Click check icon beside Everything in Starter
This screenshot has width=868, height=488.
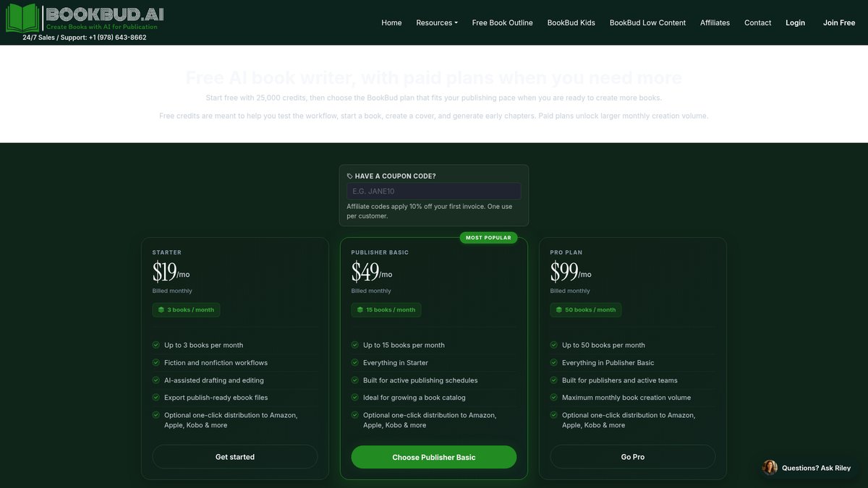[x=355, y=362]
